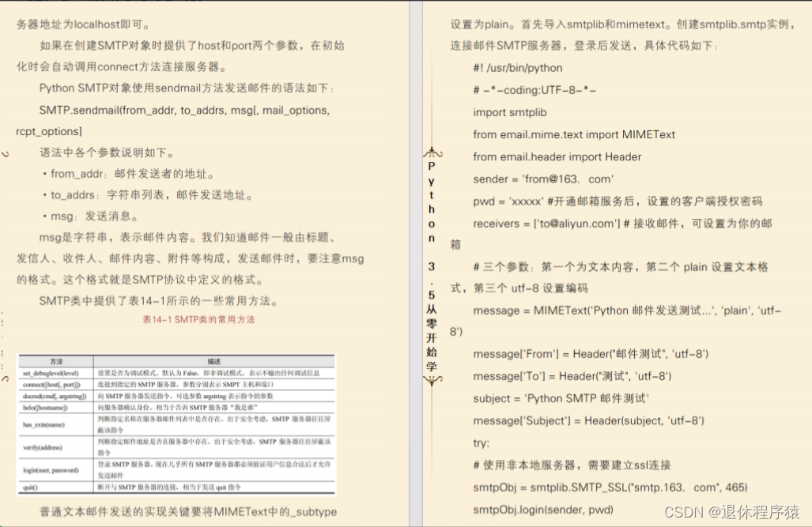Click the vertical '从零开始学' margin text

coord(432,337)
